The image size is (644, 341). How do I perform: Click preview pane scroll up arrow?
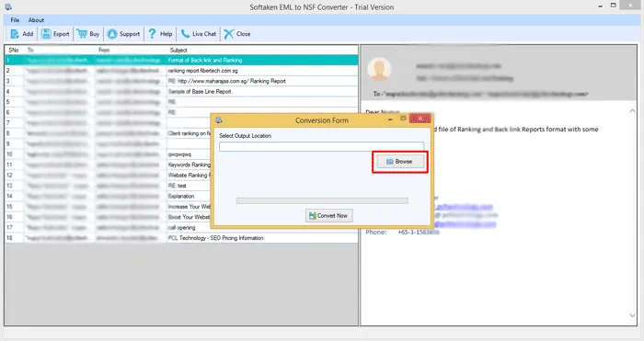pyautogui.click(x=632, y=111)
